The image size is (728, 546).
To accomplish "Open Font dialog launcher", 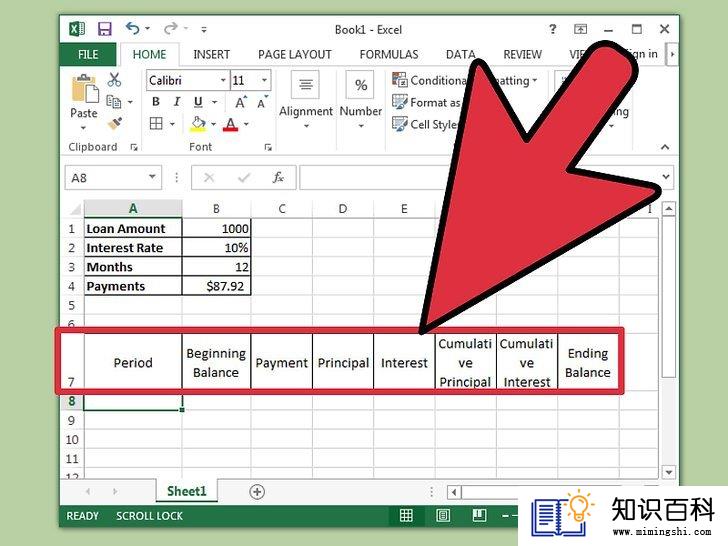I will pyautogui.click(x=268, y=147).
